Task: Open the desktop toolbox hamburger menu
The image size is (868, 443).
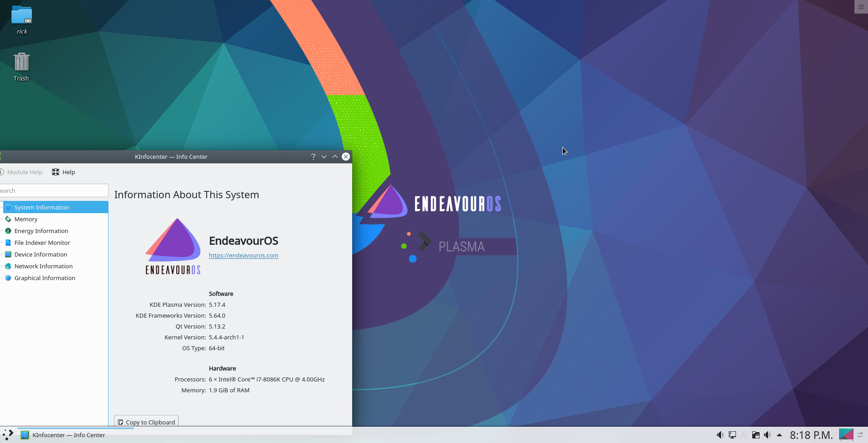Action: 861,7
